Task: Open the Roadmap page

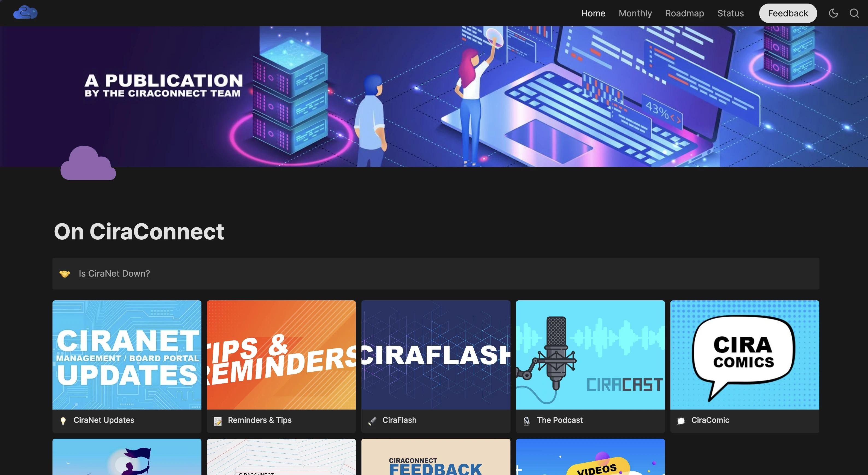Action: click(684, 13)
